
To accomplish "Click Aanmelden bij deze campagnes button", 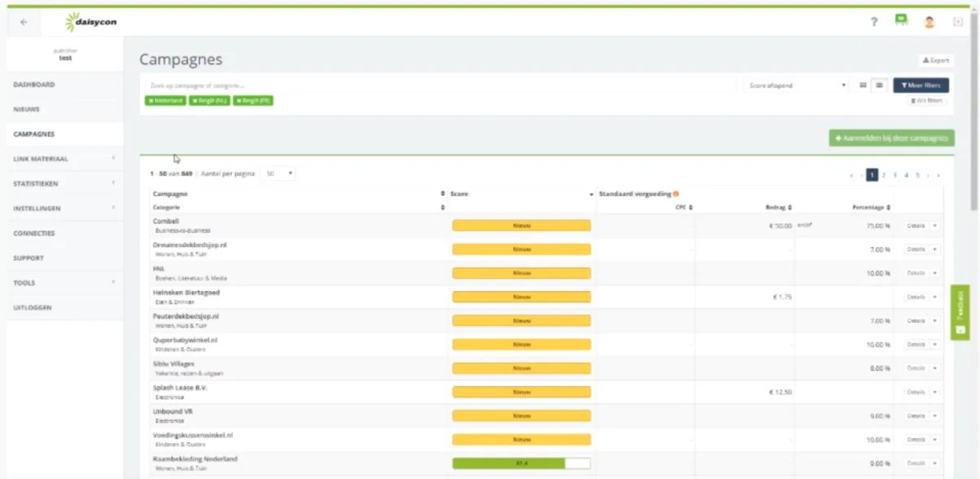I will (x=891, y=138).
